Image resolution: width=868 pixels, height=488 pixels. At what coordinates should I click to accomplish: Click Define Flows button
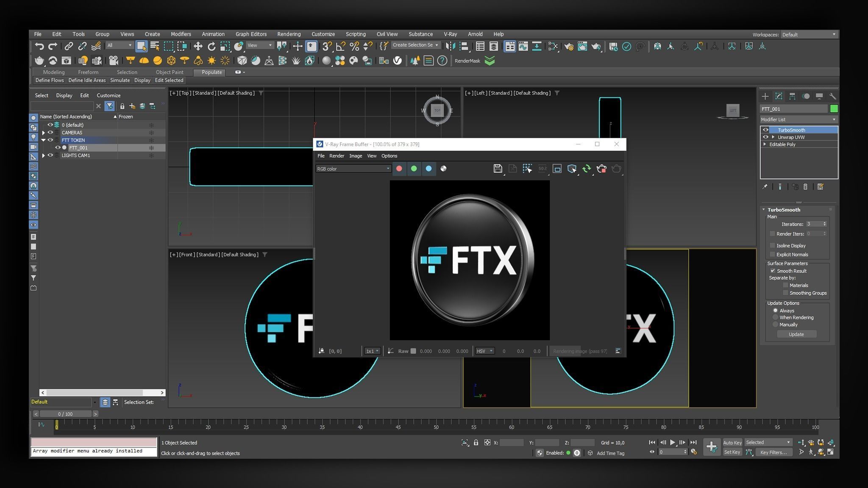[x=50, y=80]
